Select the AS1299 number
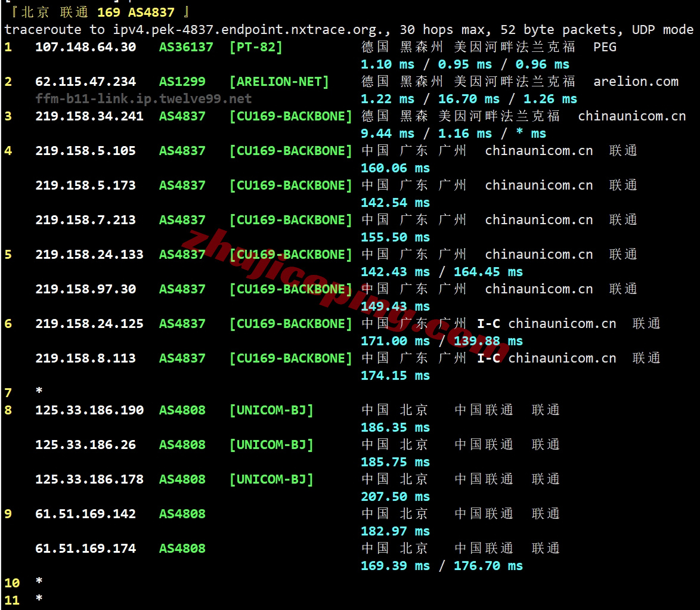 coord(182,82)
